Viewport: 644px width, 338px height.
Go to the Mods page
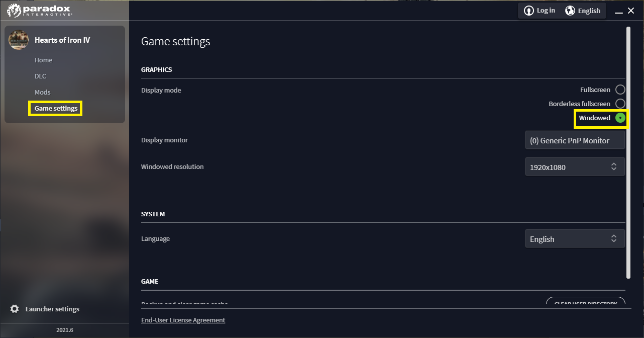(x=42, y=92)
